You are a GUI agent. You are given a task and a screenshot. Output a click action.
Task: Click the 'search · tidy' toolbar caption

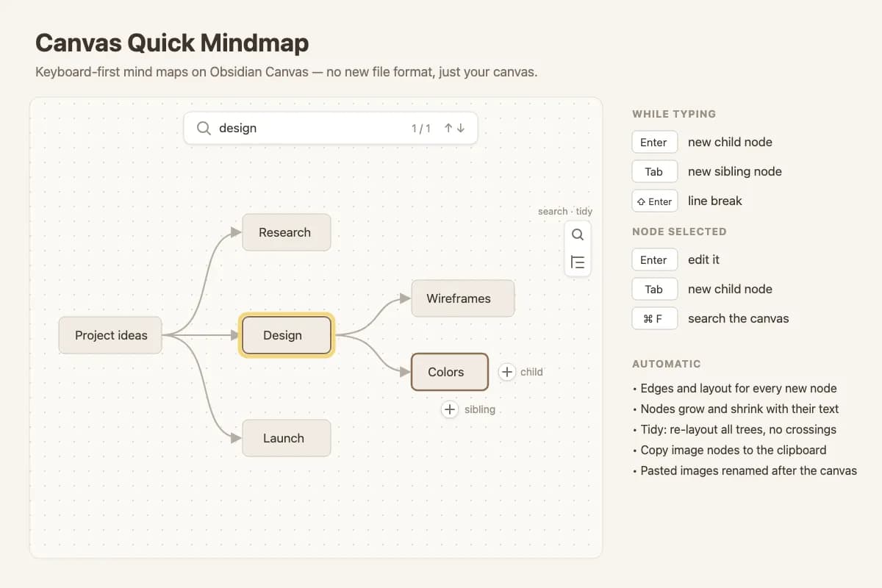pyautogui.click(x=565, y=211)
